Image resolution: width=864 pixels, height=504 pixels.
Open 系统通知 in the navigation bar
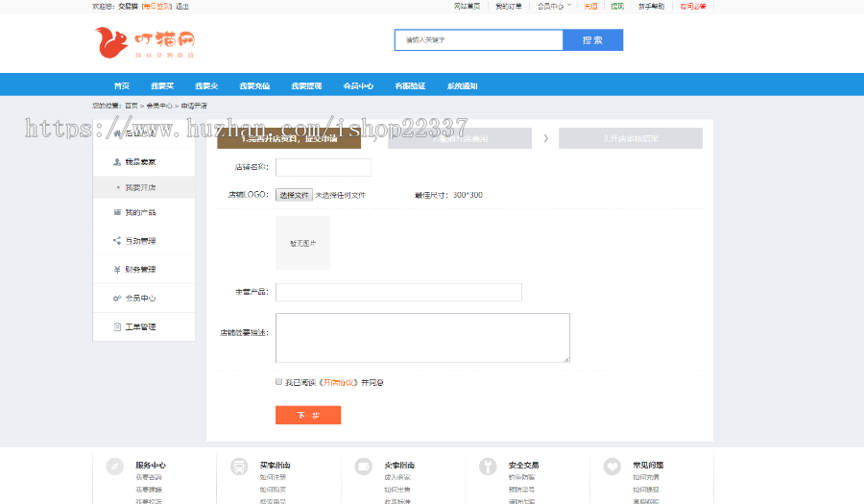tap(463, 86)
